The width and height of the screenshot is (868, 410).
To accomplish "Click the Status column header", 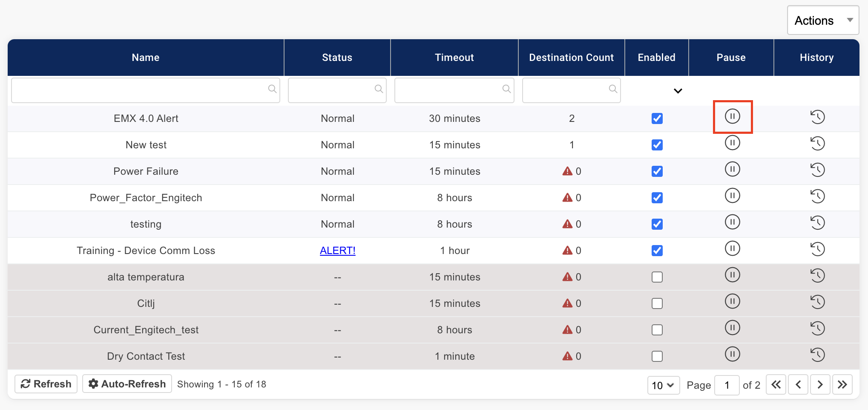I will pyautogui.click(x=337, y=57).
